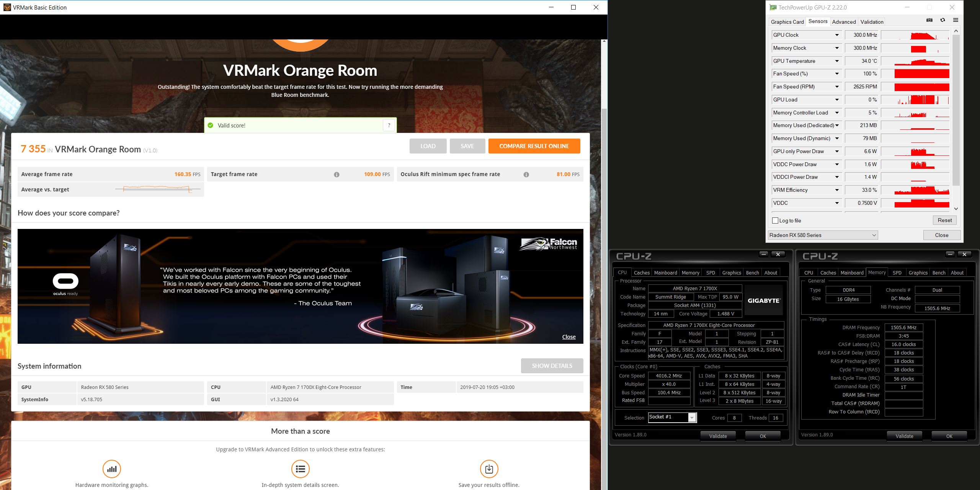Open the Memory Clock sensor dropdown

pyautogui.click(x=837, y=48)
